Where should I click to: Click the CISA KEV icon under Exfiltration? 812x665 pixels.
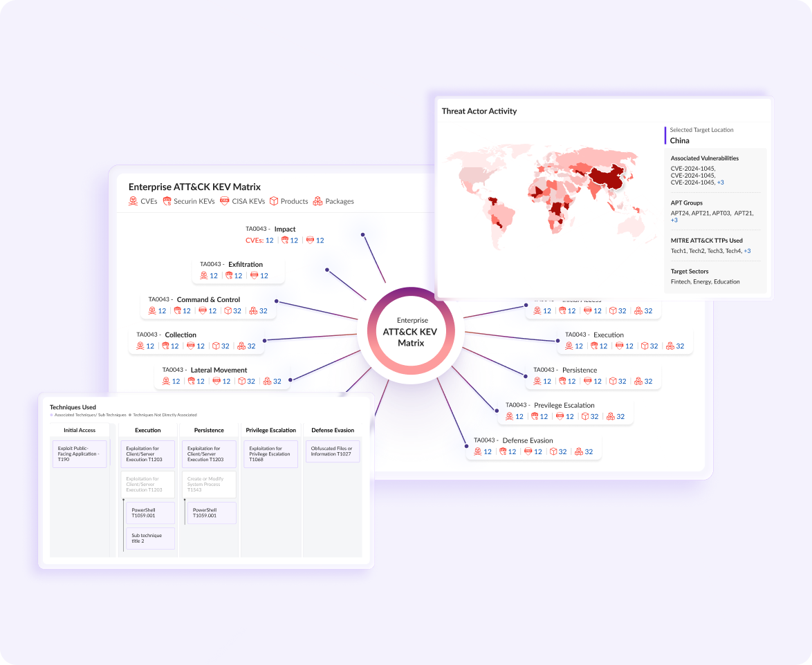click(255, 275)
